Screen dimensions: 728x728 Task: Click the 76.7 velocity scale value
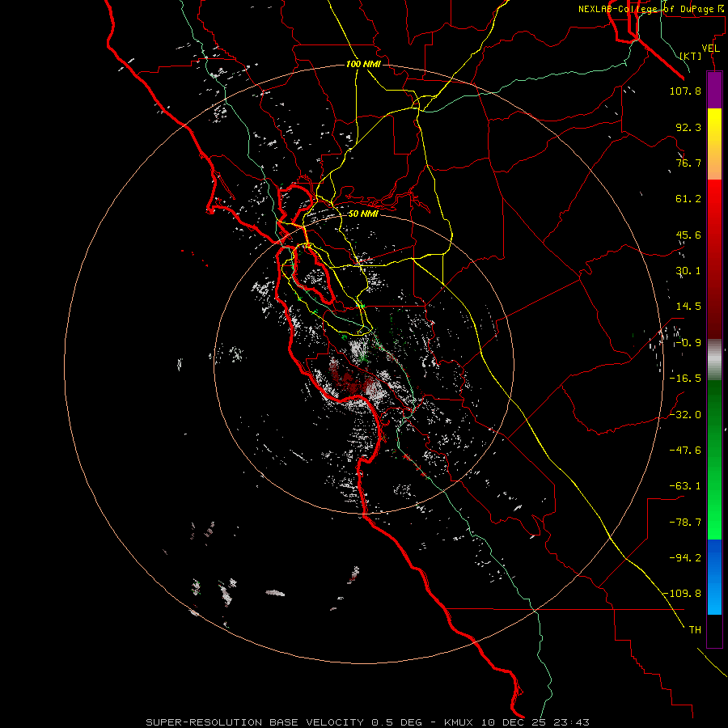point(688,163)
